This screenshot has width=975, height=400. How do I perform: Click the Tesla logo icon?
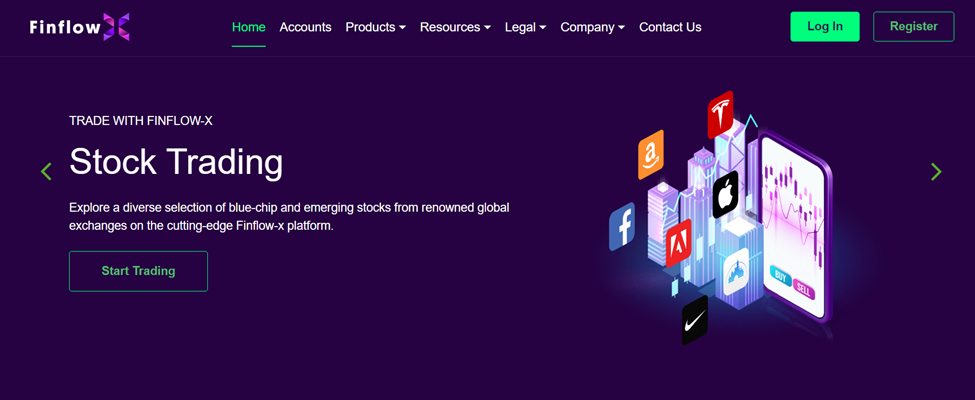coord(720,114)
